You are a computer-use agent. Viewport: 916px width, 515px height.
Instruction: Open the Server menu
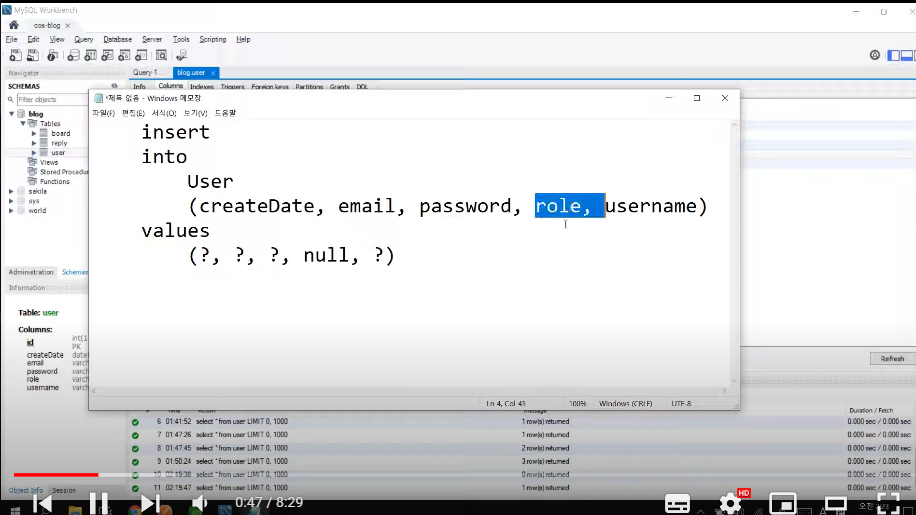point(152,39)
